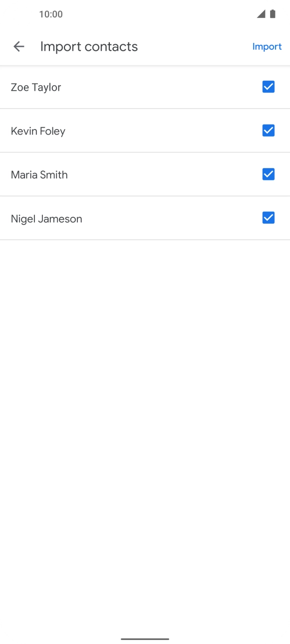Tap the blue Import action text
This screenshot has width=290, height=644.
tap(267, 46)
